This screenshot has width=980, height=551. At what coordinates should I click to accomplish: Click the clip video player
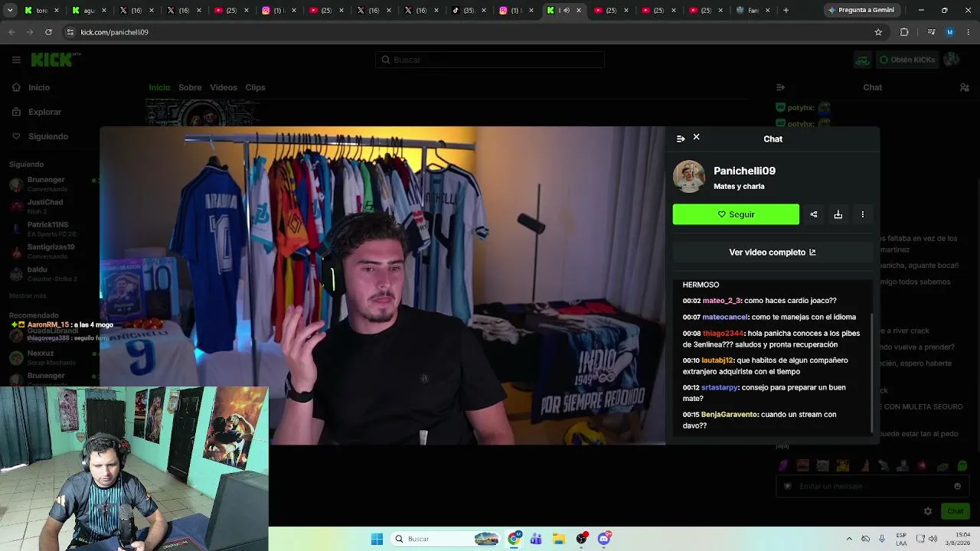pos(383,285)
